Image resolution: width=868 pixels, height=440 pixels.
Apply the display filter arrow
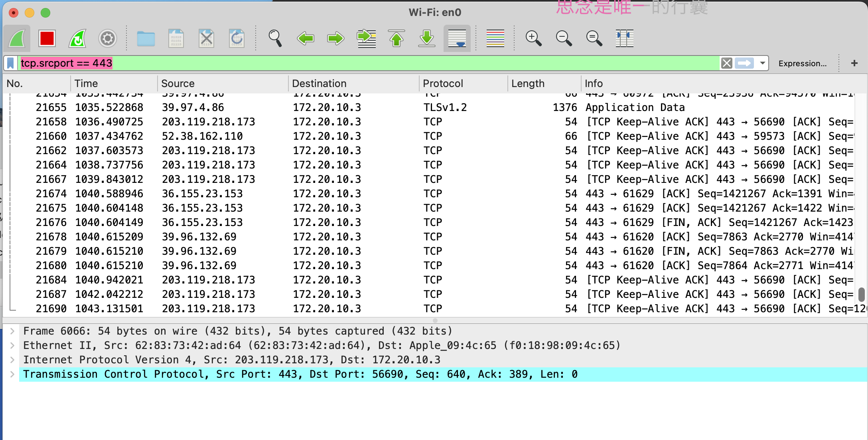(744, 63)
